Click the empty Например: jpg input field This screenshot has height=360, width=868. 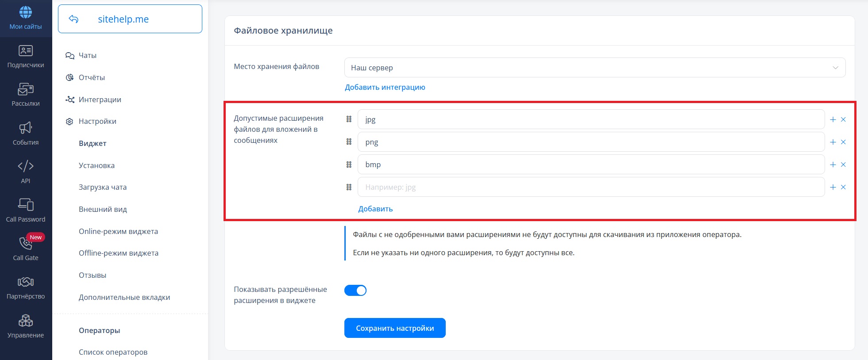click(591, 187)
